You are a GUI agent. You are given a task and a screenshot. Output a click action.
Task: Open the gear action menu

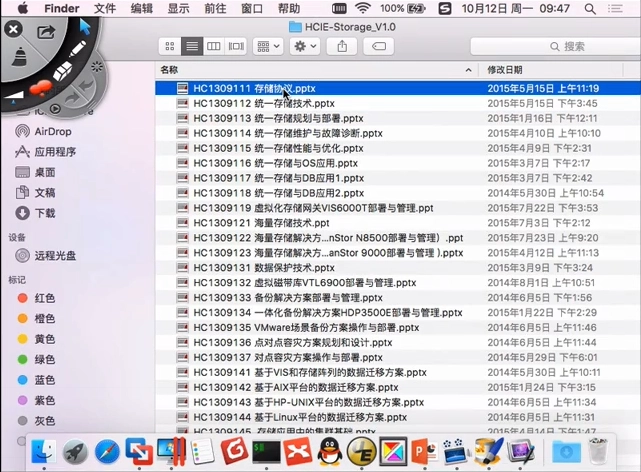[x=305, y=46]
